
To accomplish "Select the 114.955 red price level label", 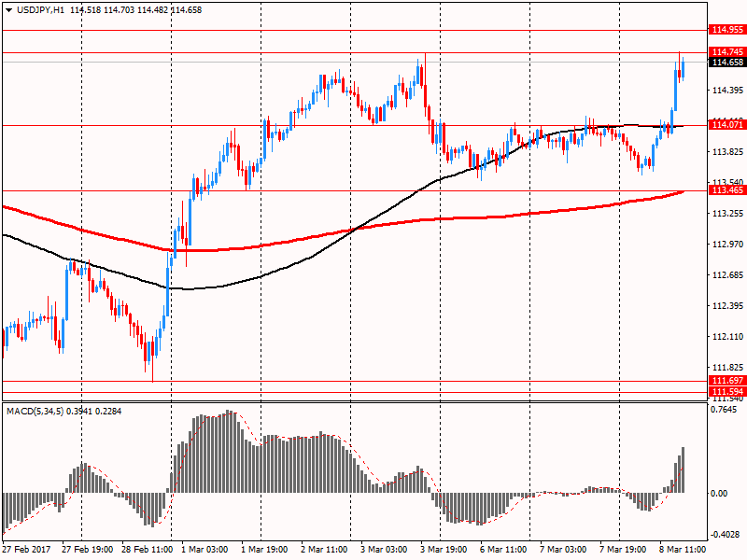I will (727, 30).
